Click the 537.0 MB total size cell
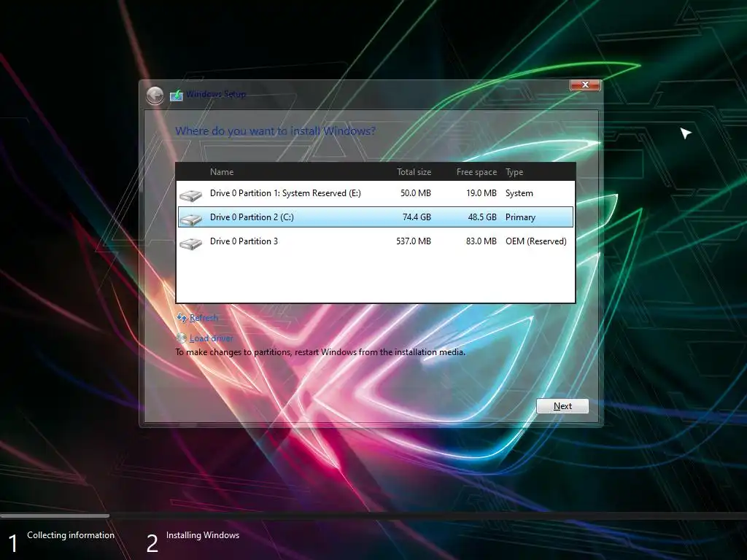 click(x=414, y=241)
